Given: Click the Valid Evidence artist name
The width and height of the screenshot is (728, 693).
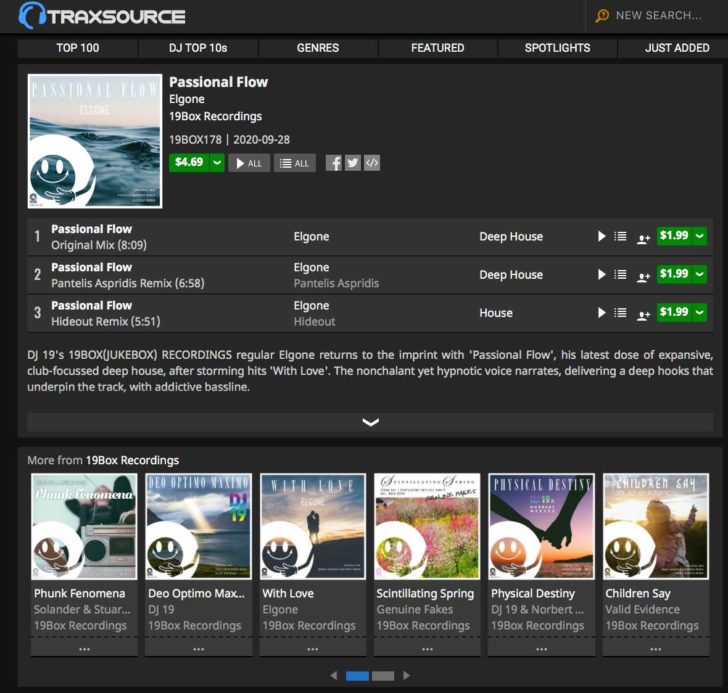Looking at the screenshot, I should [642, 609].
